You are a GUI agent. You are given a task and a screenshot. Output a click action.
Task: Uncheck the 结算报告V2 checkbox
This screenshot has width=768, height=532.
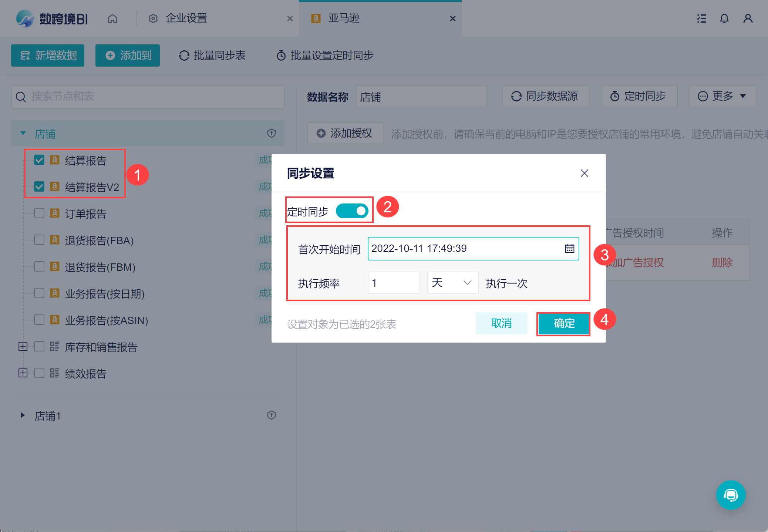pos(39,187)
